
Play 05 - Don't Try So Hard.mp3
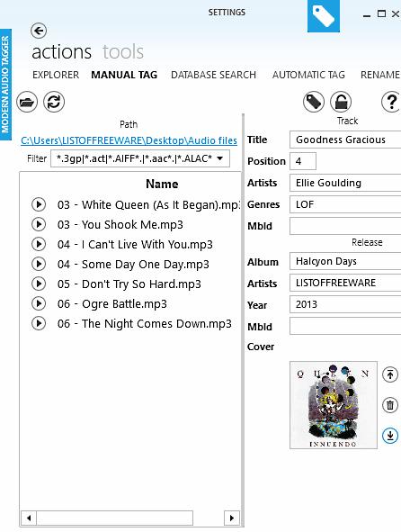(x=39, y=284)
